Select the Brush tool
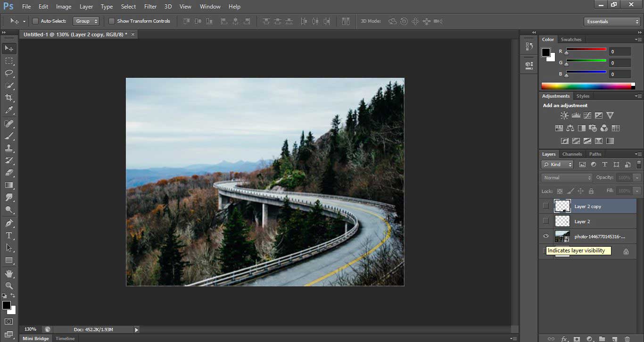 [x=9, y=136]
